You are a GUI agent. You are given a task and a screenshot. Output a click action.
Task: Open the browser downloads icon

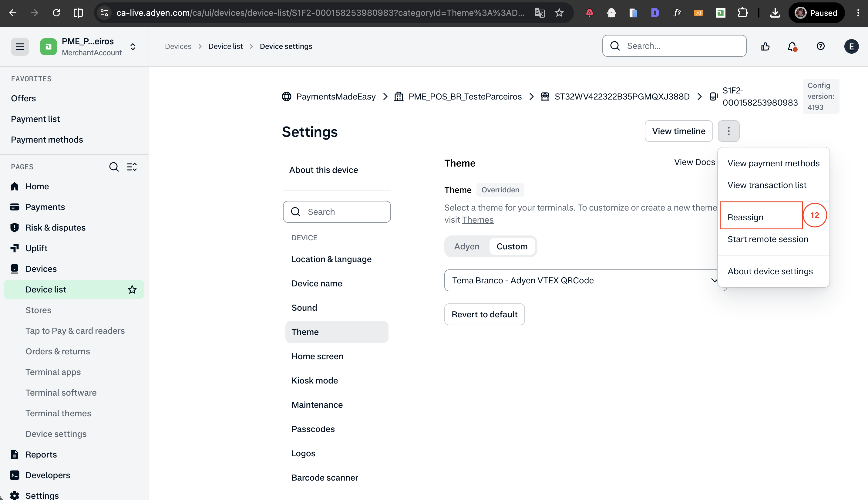pos(775,13)
